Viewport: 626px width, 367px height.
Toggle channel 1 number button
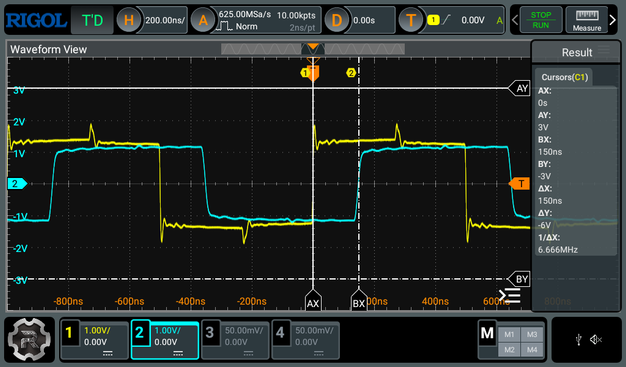pyautogui.click(x=69, y=332)
